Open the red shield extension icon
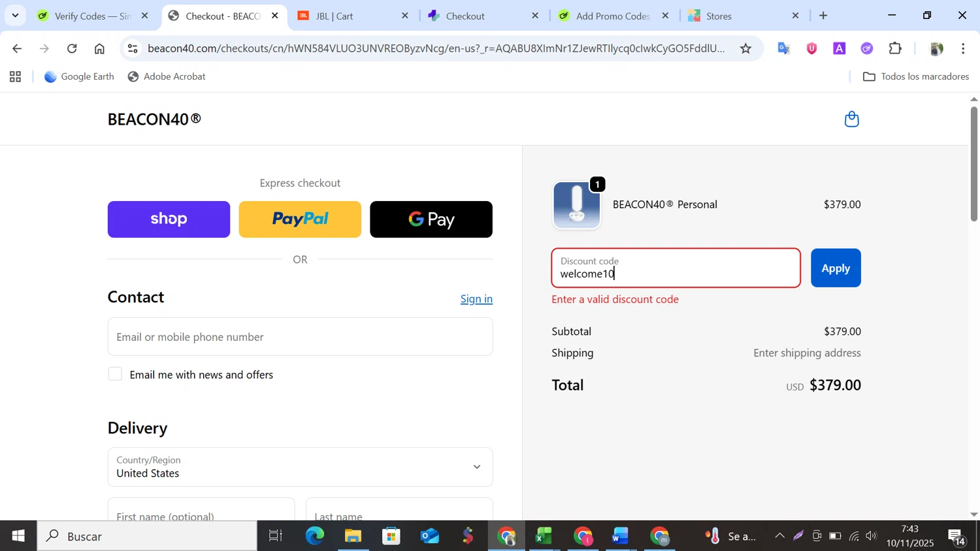This screenshot has width=980, height=551. pyautogui.click(x=811, y=48)
